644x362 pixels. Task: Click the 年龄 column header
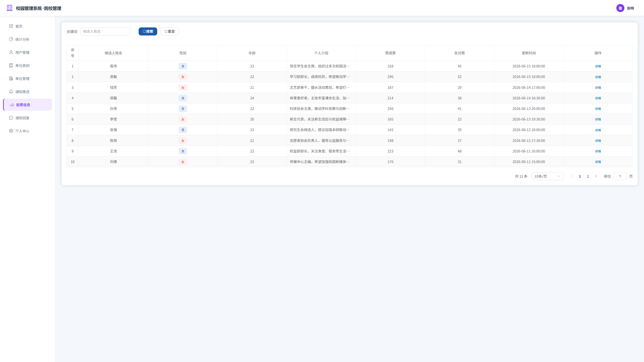252,53
